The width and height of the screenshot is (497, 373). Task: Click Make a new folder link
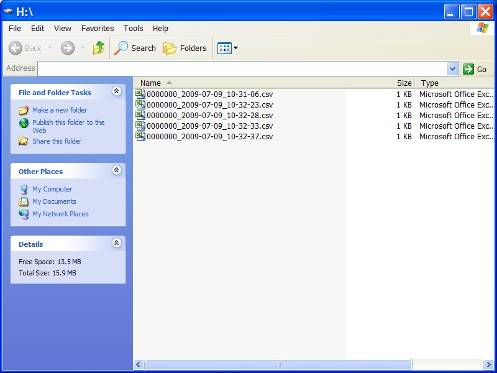(x=60, y=110)
